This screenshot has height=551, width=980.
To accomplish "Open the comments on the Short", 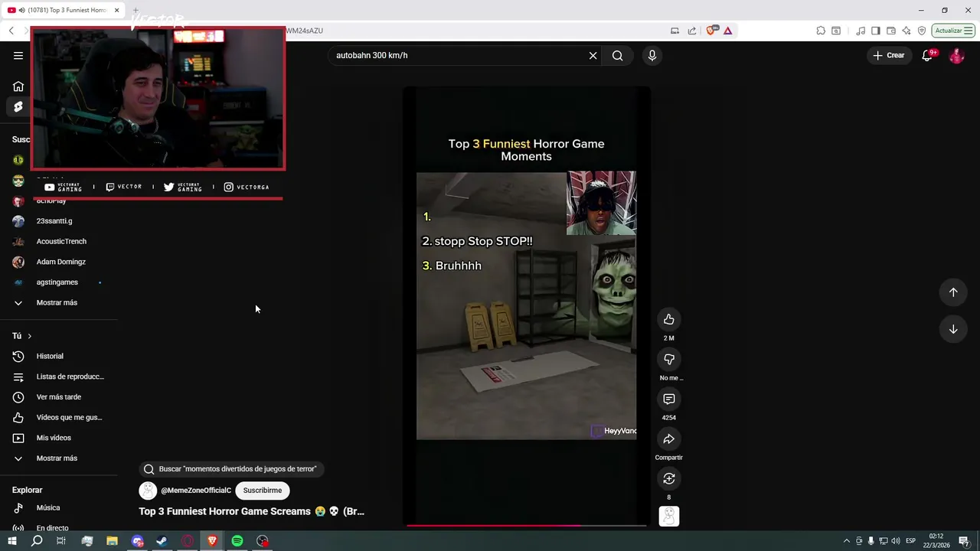I will coord(668,399).
